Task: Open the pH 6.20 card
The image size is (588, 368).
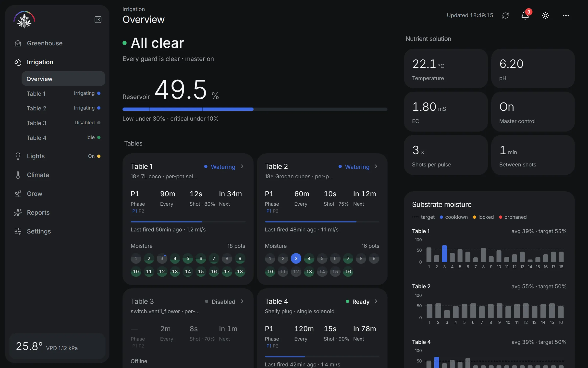Action: click(x=533, y=68)
